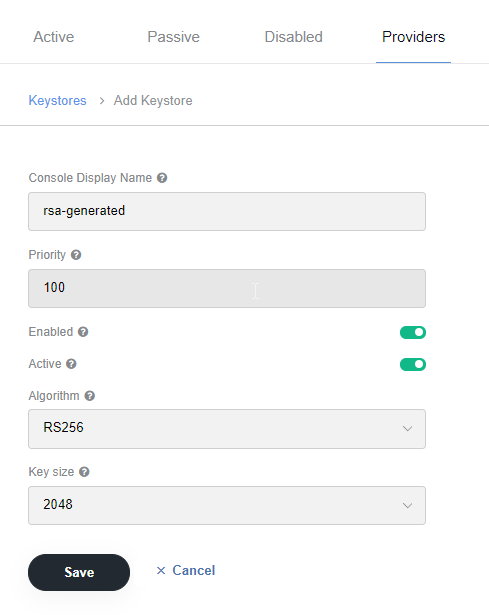The height and width of the screenshot is (615, 489).
Task: Open the Algorithm RS256 dropdown
Action: 227,429
